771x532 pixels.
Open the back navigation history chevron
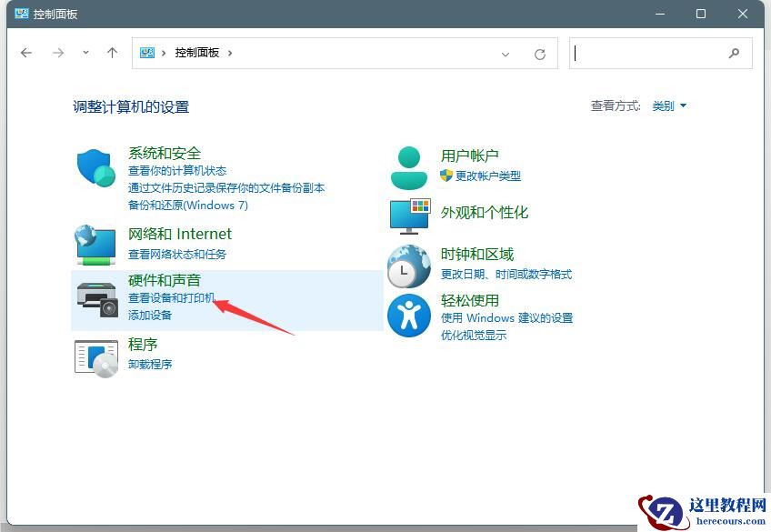85,53
